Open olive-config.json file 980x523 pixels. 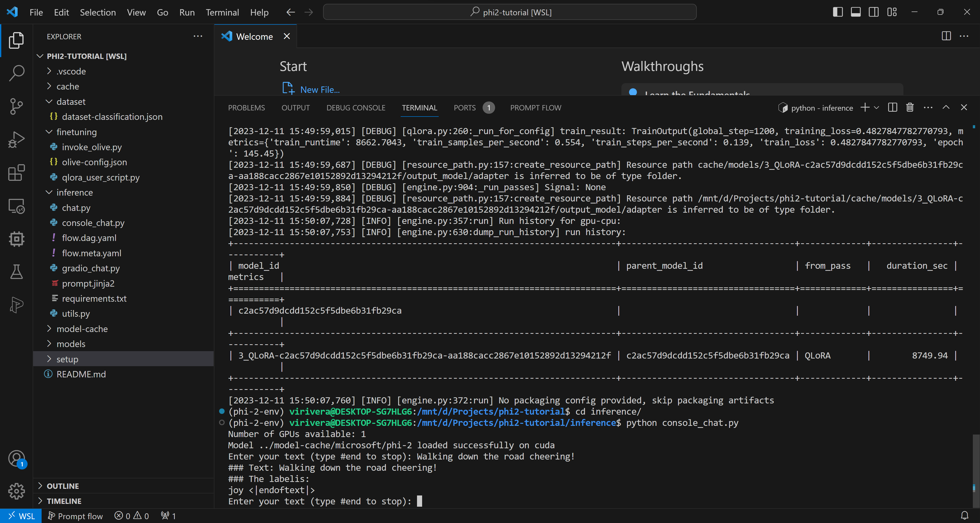(94, 162)
